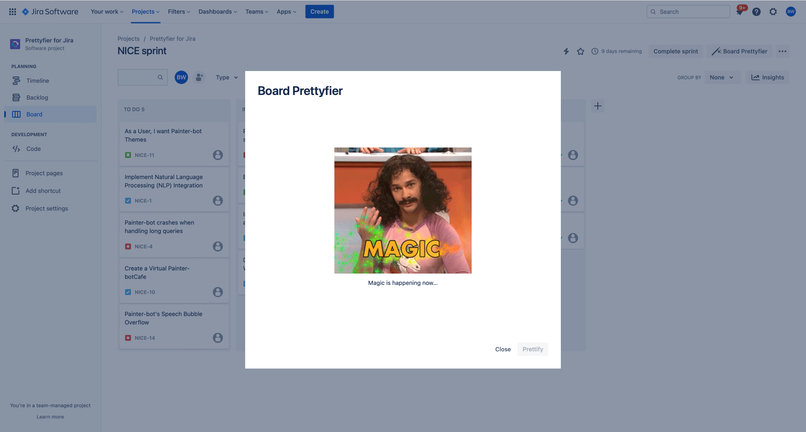Click the TO DO 5 column header
Image resolution: width=806 pixels, height=432 pixels.
click(134, 110)
